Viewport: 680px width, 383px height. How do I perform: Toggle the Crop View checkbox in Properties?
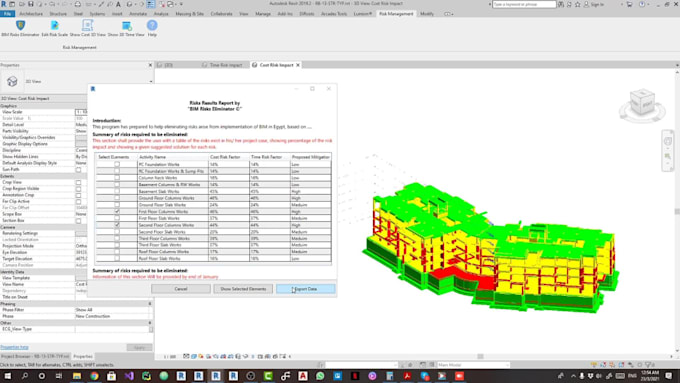(x=78, y=182)
